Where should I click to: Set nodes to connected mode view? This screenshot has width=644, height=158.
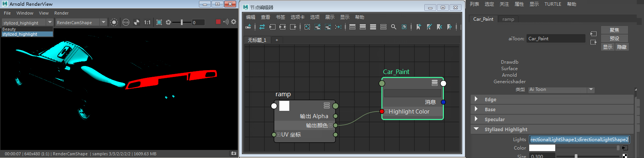tap(363, 27)
